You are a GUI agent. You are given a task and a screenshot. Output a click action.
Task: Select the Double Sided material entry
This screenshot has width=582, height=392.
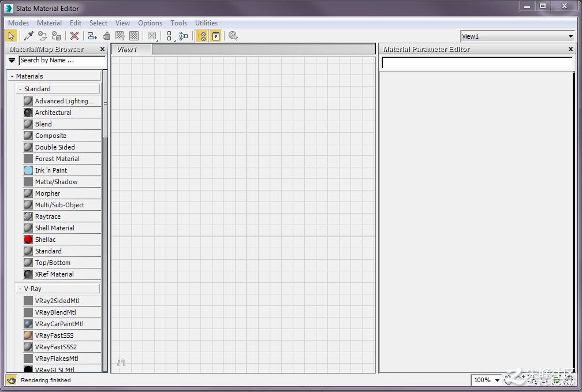click(x=62, y=147)
